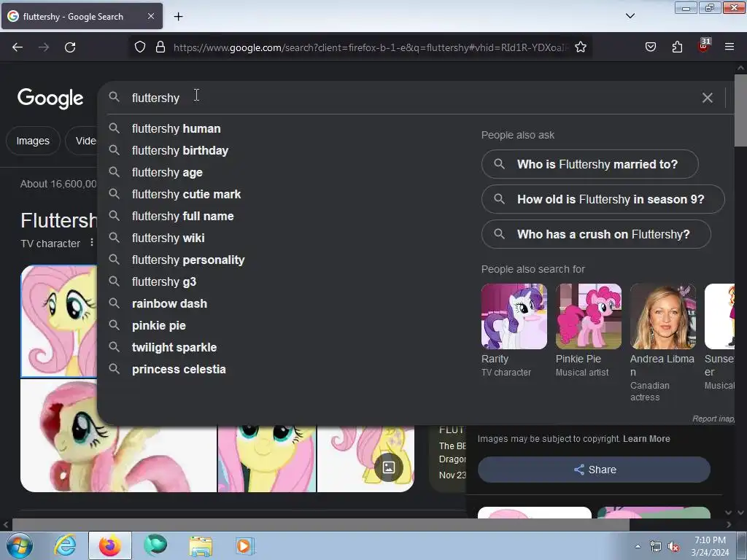Open the media player taskbar icon
747x560 pixels.
click(245, 545)
